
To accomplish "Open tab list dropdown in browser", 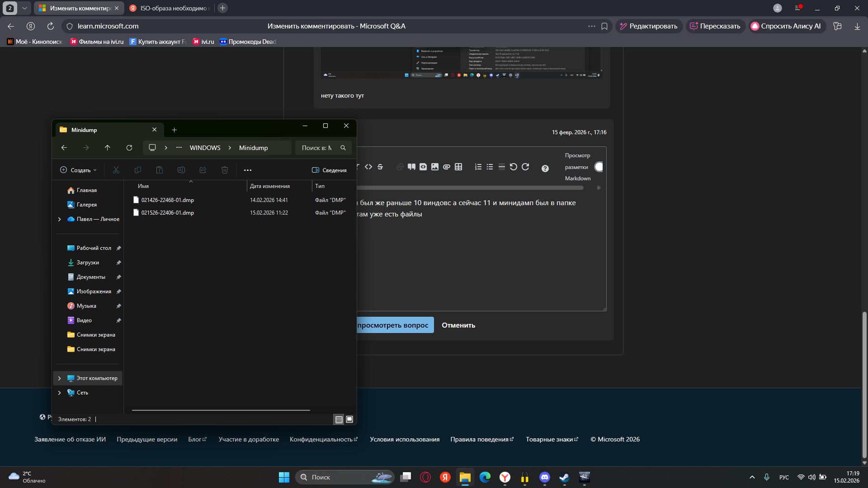I will click(x=24, y=8).
